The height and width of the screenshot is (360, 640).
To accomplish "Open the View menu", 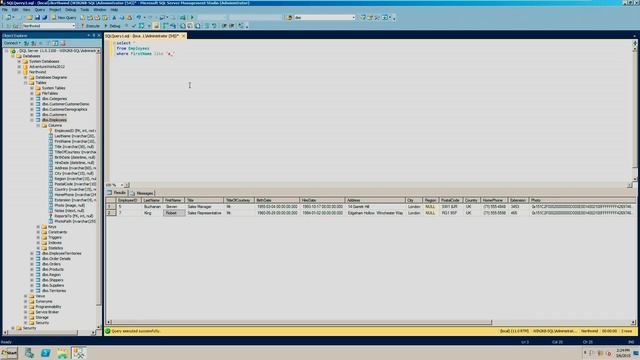I will 27,9.
